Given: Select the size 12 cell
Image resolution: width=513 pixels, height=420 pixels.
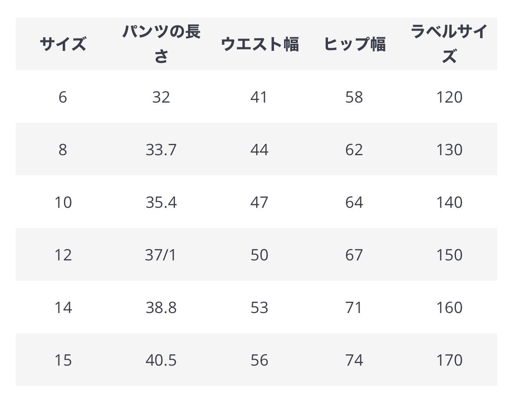Looking at the screenshot, I should (x=63, y=255).
